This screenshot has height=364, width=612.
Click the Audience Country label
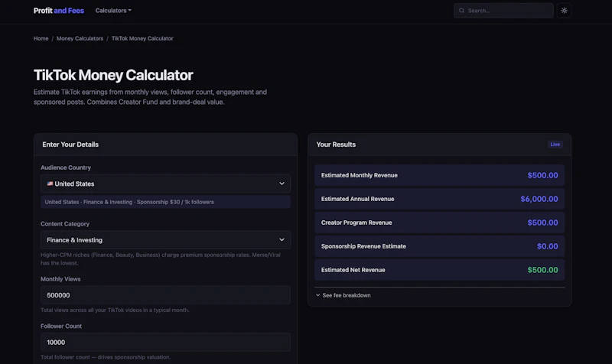pyautogui.click(x=66, y=167)
